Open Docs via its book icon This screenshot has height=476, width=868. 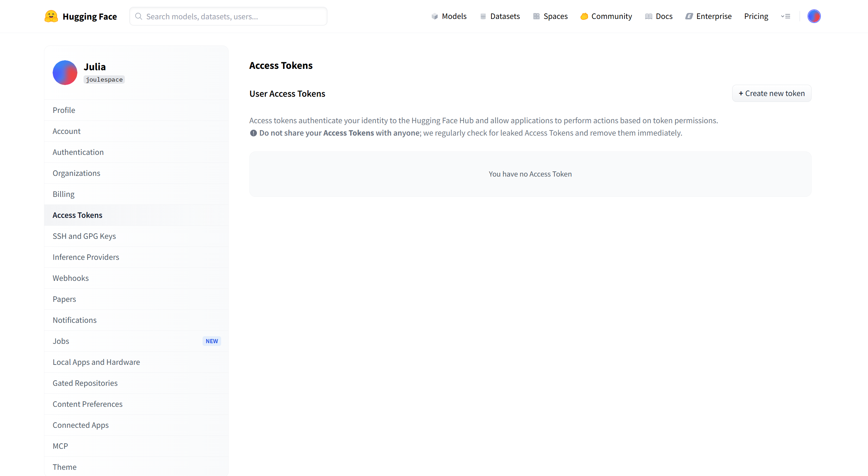click(x=648, y=16)
